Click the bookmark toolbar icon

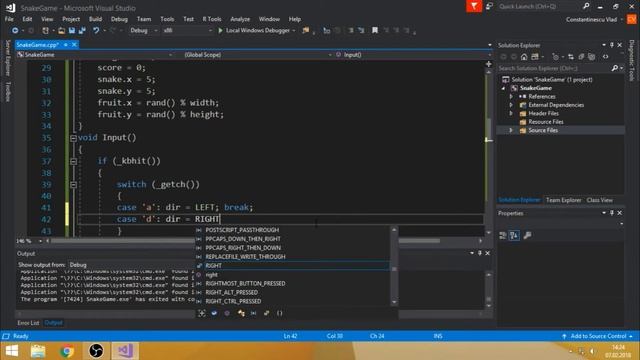pyautogui.click(x=375, y=30)
